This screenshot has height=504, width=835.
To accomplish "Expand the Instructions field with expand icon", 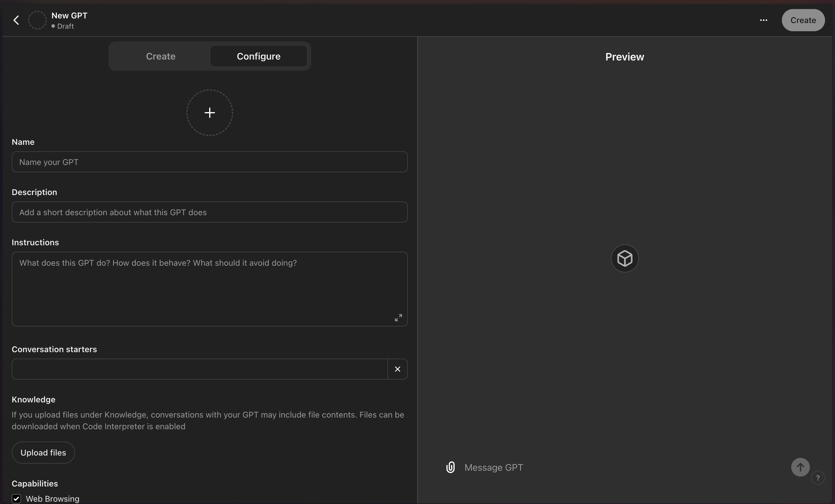I will coord(398,317).
